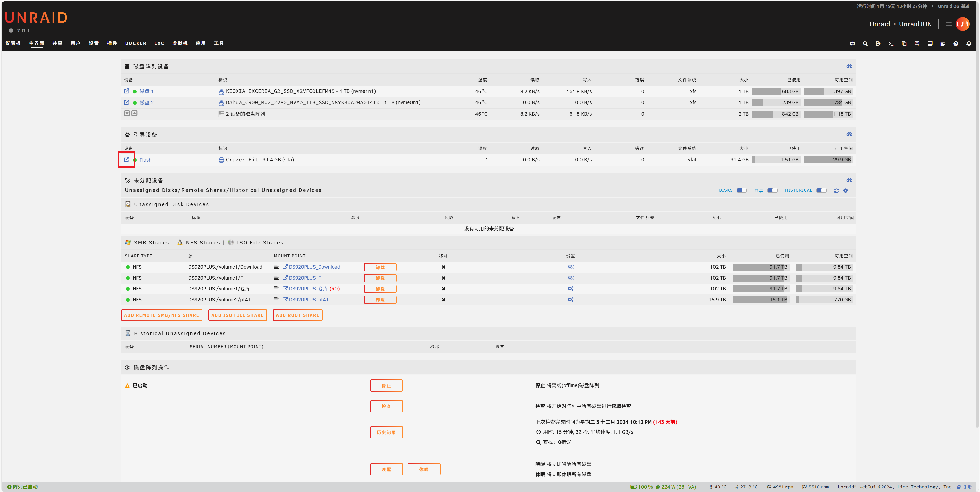Click the refresh icon in Unassigned Devices

[836, 191]
